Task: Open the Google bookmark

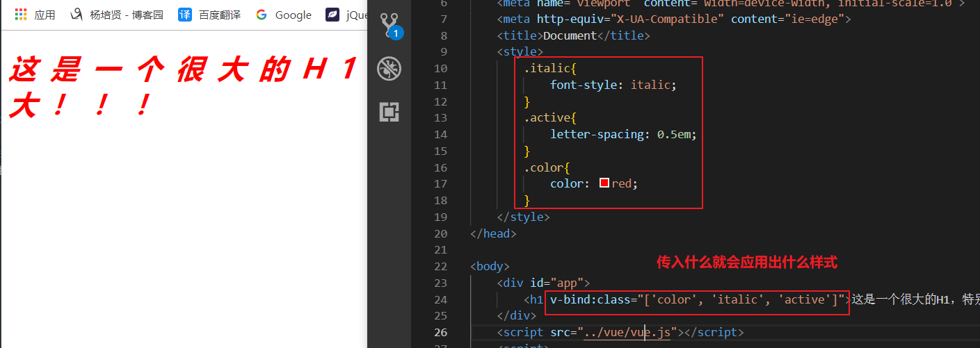Action: 283,15
